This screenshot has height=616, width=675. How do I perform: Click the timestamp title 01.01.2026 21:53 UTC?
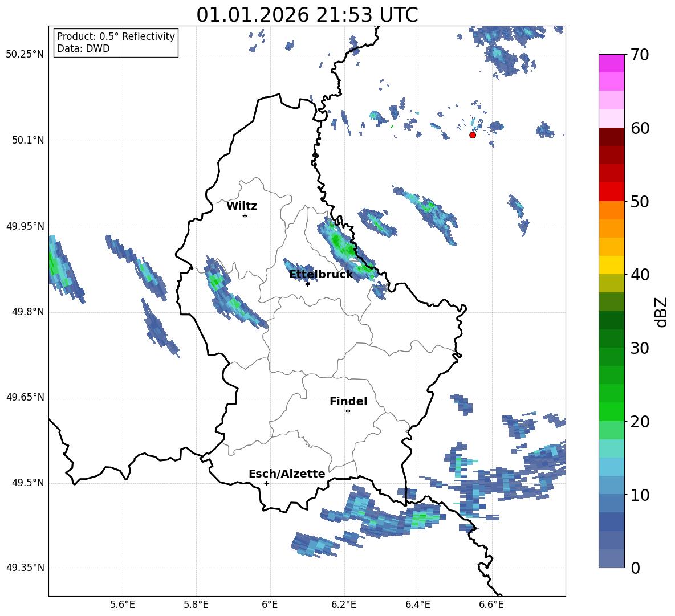[x=307, y=15]
